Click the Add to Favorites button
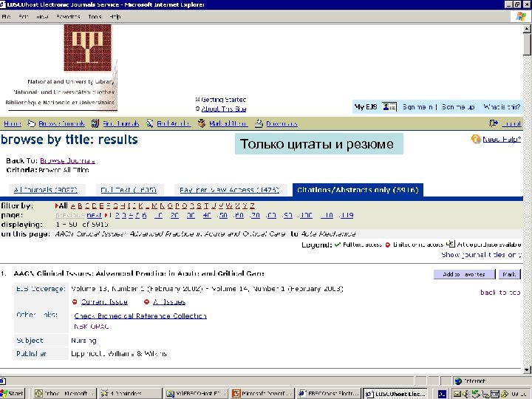532x399 pixels. point(464,274)
